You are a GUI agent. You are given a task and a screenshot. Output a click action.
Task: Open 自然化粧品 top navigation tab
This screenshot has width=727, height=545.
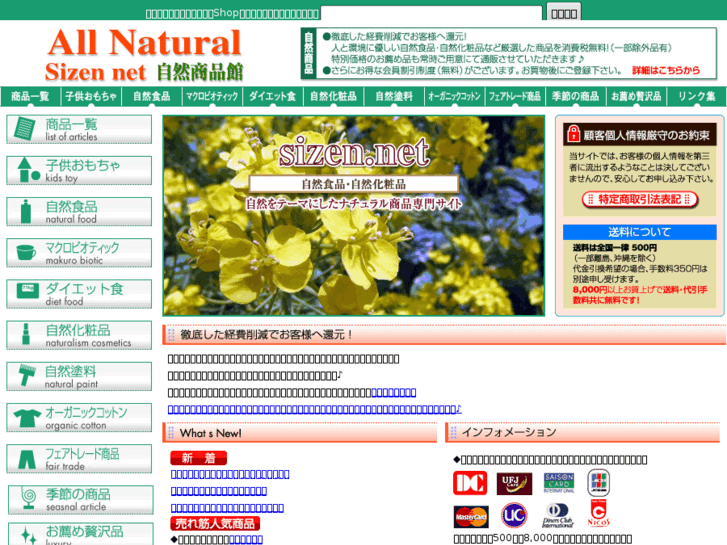tap(333, 96)
